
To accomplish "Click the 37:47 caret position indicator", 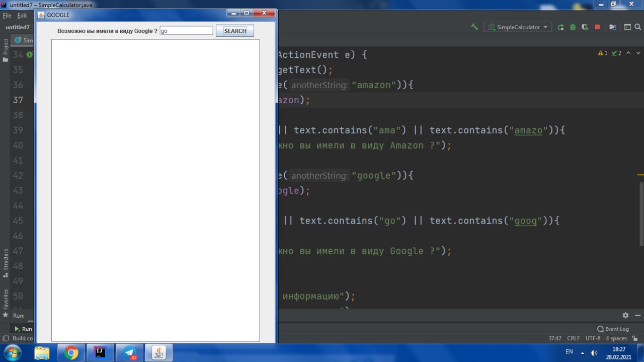I will point(555,338).
